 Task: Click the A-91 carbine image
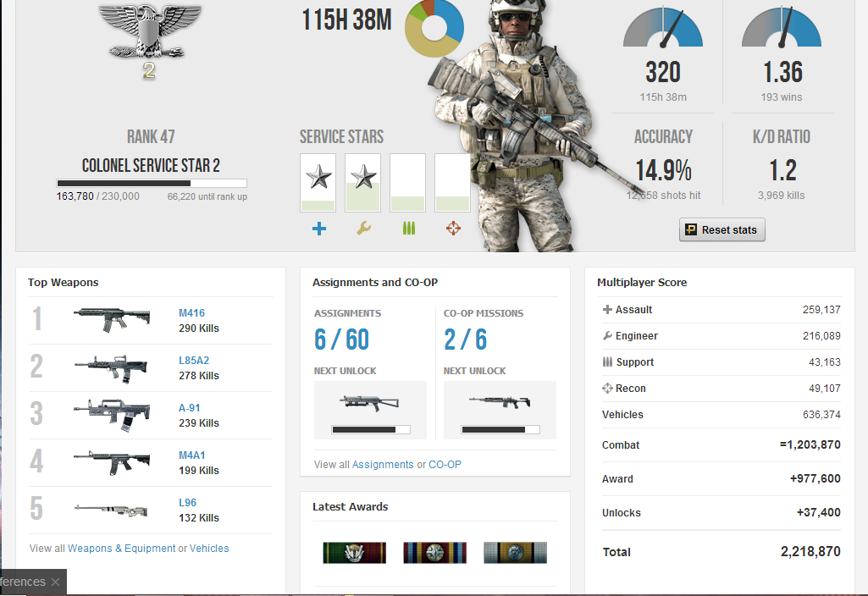[112, 415]
